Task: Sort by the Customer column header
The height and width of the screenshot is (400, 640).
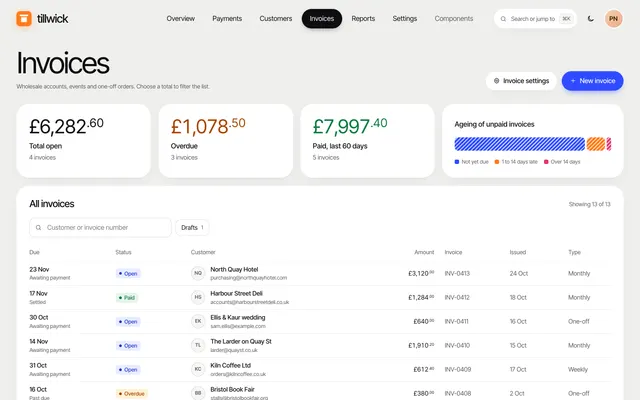Action: pos(203,252)
